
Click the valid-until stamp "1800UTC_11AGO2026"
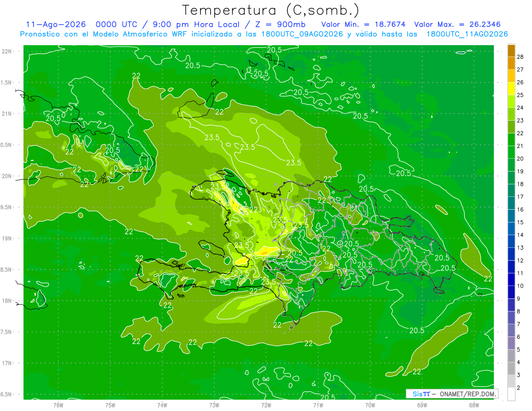(467, 34)
